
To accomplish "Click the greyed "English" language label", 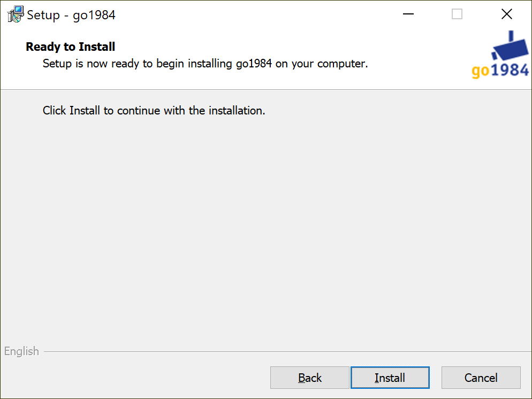I will (21, 351).
